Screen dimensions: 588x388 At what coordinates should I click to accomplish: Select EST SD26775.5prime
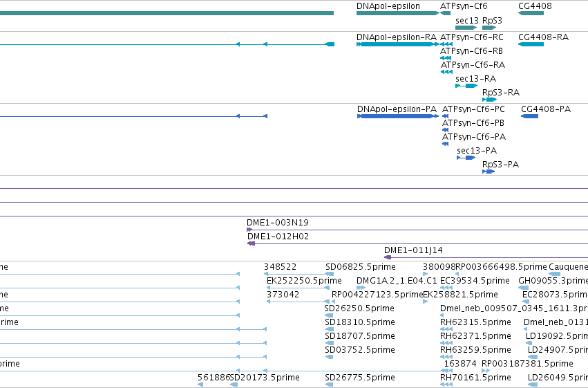tap(329, 385)
